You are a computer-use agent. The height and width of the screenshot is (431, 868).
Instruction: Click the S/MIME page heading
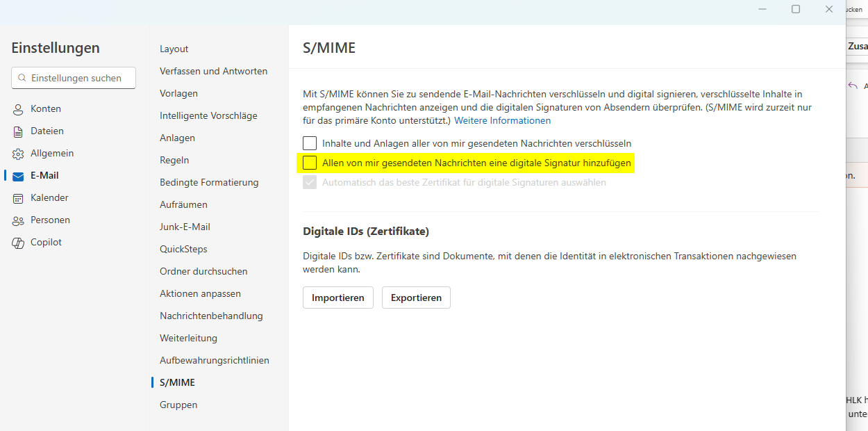pyautogui.click(x=329, y=48)
